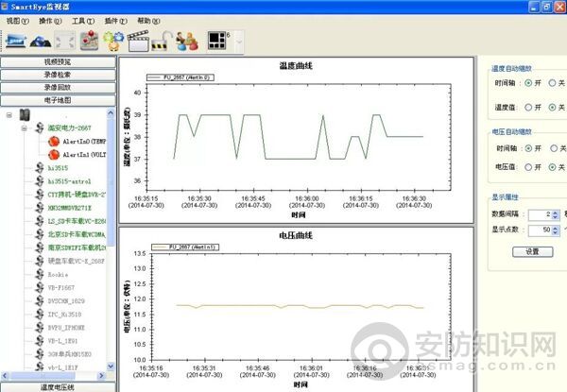The image size is (567, 392).
Task: Open the 帮助(H) menu
Action: click(x=148, y=21)
